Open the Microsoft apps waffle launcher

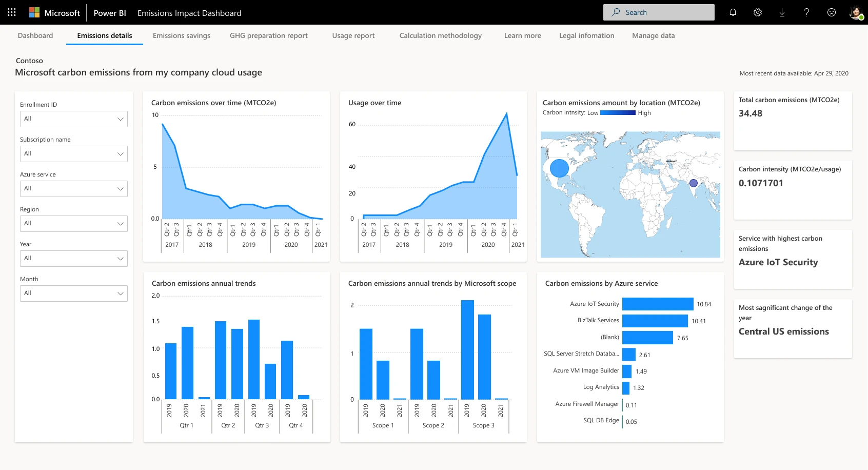[11, 12]
